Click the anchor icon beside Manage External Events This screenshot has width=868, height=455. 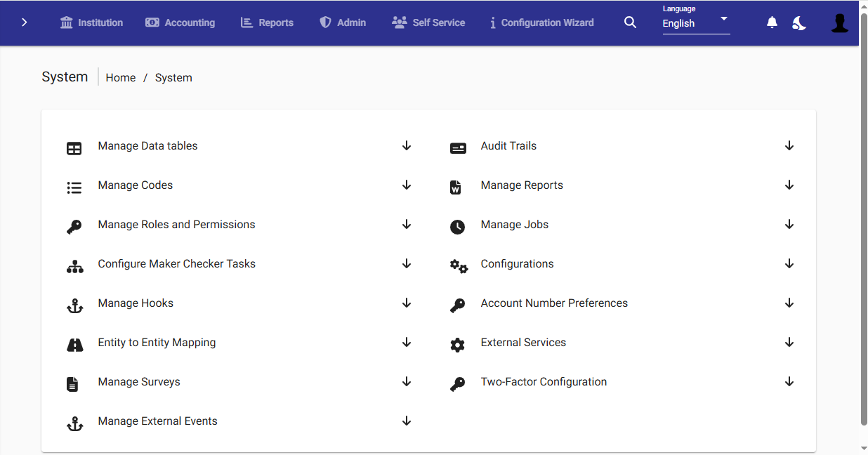coord(74,424)
